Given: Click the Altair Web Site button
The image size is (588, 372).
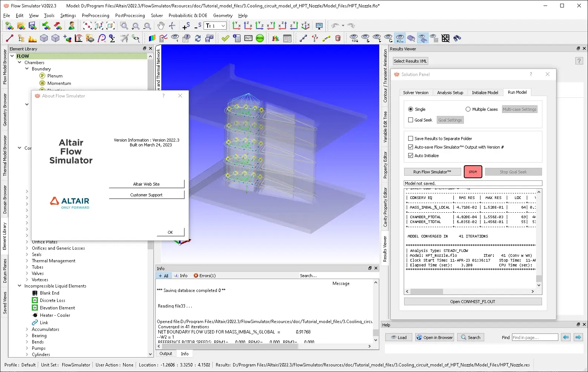Looking at the screenshot, I should pyautogui.click(x=146, y=184).
